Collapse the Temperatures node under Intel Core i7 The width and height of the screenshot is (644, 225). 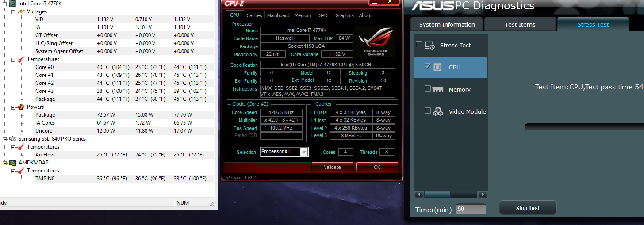click(x=13, y=59)
